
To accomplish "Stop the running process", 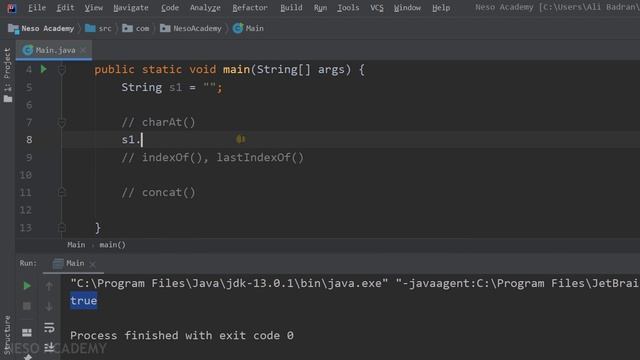I will (x=27, y=306).
